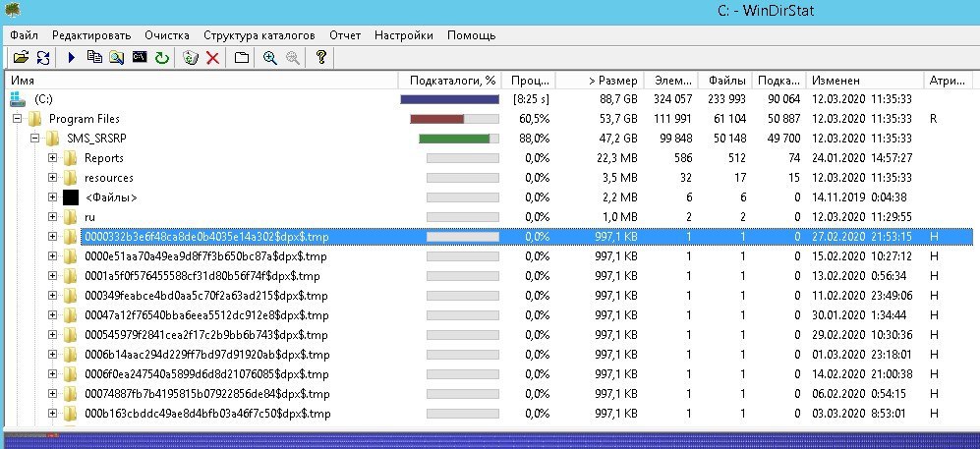Click the black <Файлы> square icon
The height and width of the screenshot is (449, 980).
tap(71, 197)
